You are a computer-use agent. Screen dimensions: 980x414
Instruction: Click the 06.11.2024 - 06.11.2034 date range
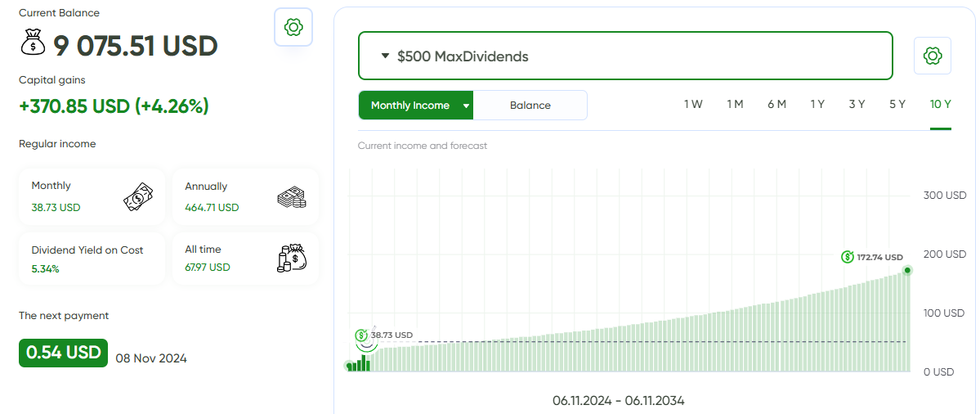[x=619, y=400]
